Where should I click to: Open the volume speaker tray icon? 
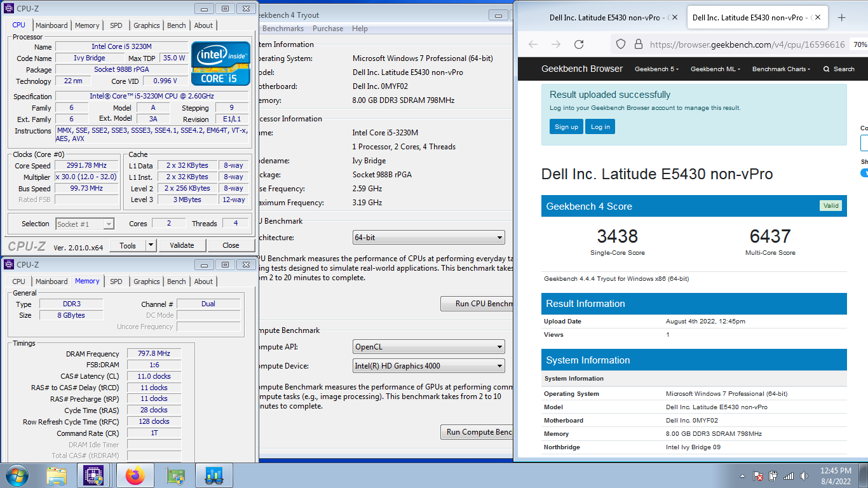tap(804, 476)
